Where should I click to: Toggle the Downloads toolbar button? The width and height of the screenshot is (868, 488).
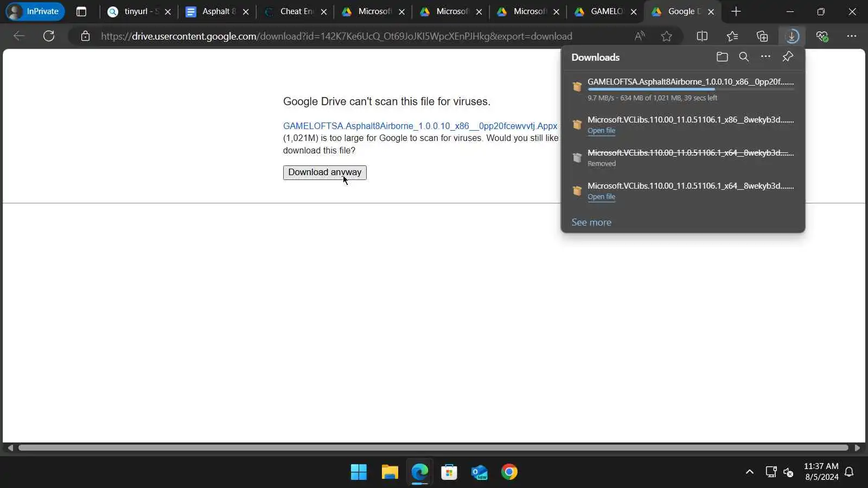point(792,36)
